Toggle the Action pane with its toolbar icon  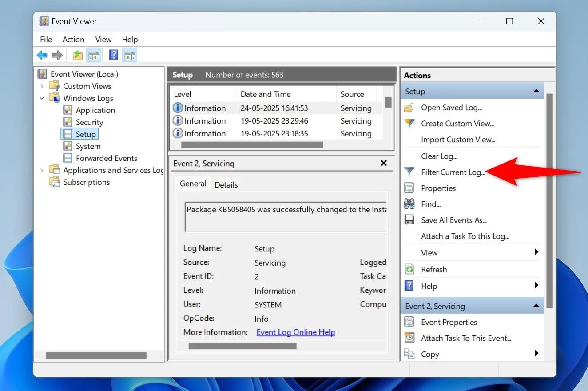click(130, 55)
